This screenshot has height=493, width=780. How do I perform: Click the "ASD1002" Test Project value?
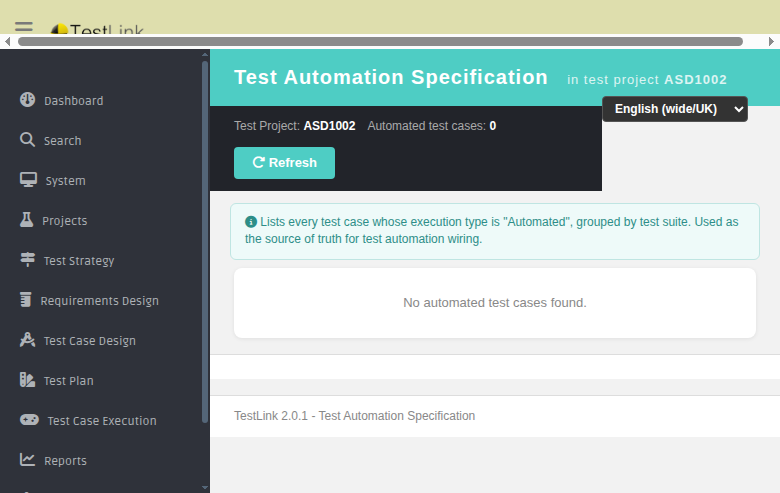pos(330,126)
